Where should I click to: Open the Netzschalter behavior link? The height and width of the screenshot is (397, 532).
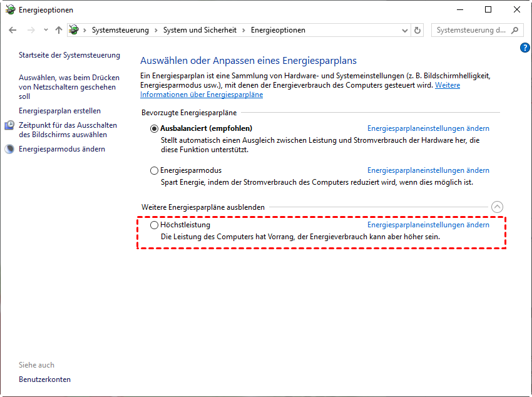(x=69, y=87)
